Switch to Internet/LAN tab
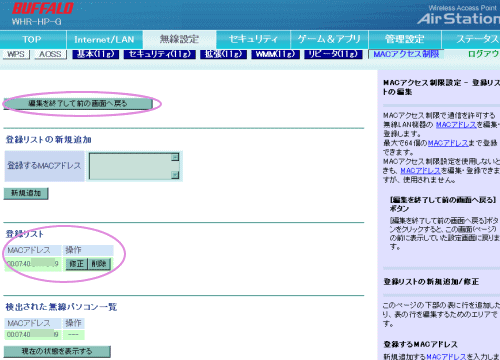 pos(104,40)
